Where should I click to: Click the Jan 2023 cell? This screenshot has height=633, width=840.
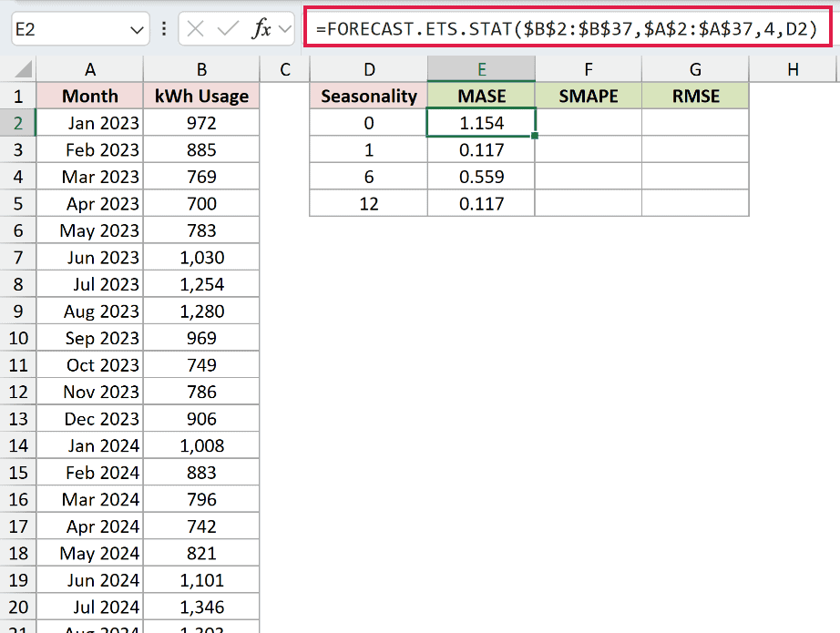coord(90,123)
